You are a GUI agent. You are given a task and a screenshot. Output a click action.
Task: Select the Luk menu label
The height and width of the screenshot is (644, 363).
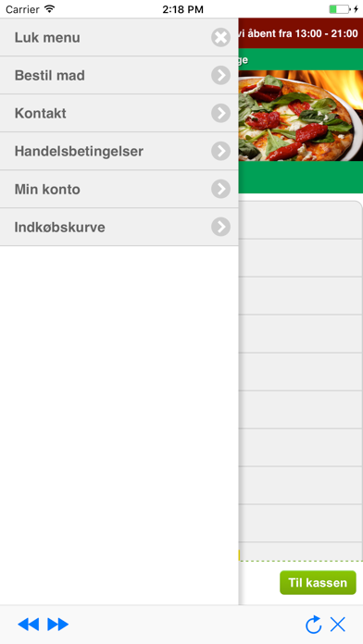pos(47,38)
